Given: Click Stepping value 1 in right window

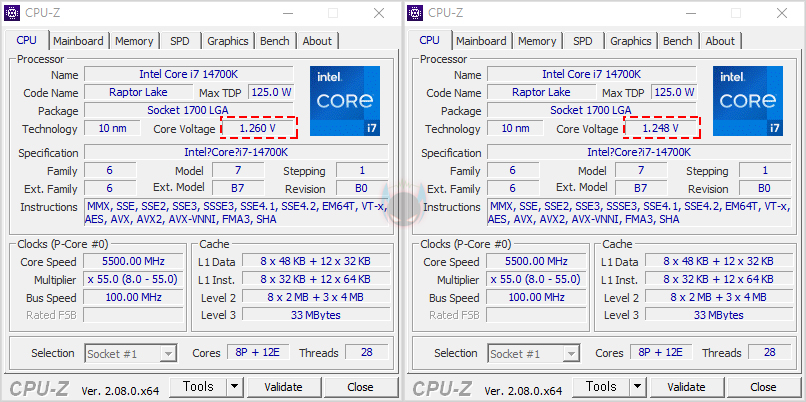Looking at the screenshot, I should pos(765,170).
